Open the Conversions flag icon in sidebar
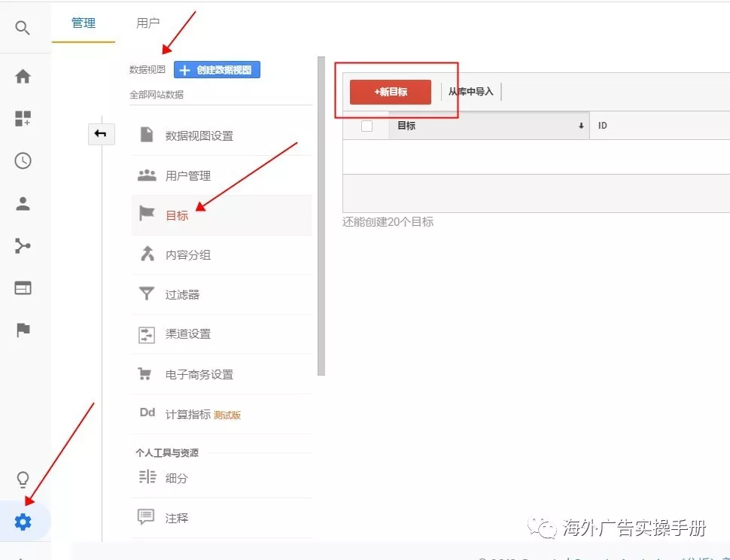The height and width of the screenshot is (560, 730). click(23, 330)
